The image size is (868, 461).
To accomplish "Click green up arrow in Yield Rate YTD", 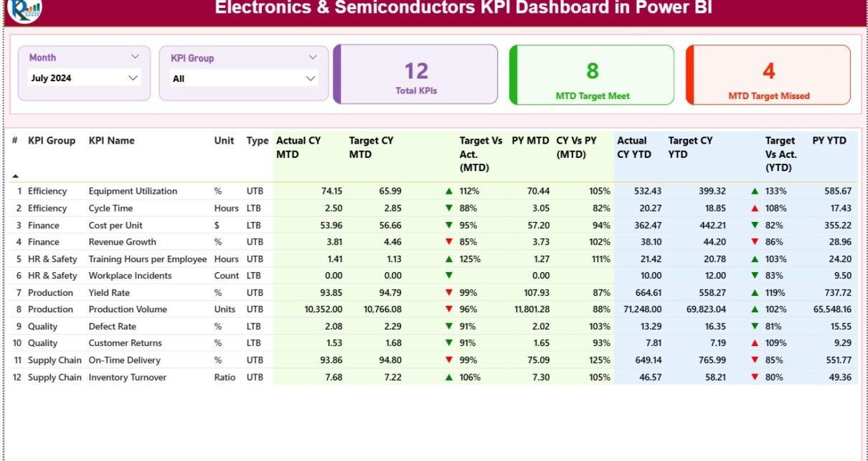I will point(755,293).
